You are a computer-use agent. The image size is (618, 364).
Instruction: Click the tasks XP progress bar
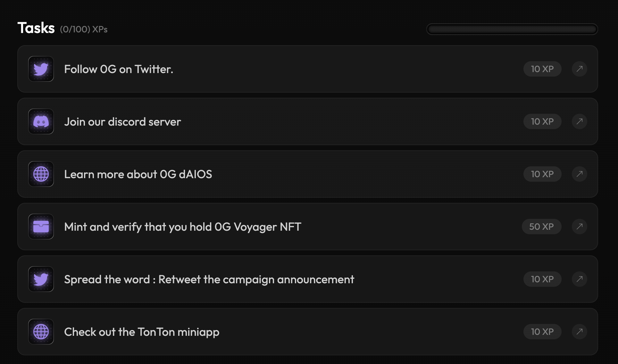512,29
